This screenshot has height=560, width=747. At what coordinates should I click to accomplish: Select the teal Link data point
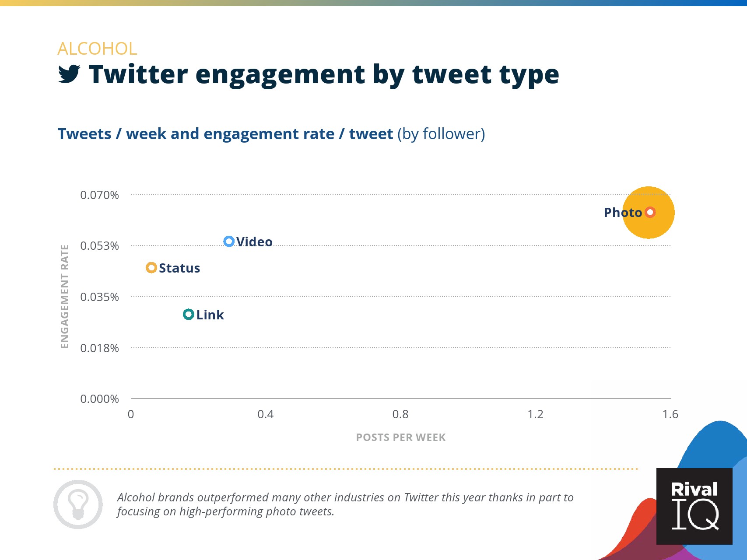[188, 314]
